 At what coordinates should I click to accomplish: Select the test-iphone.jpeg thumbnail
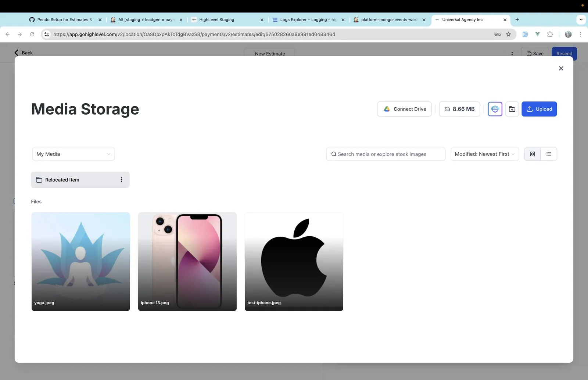pos(294,262)
